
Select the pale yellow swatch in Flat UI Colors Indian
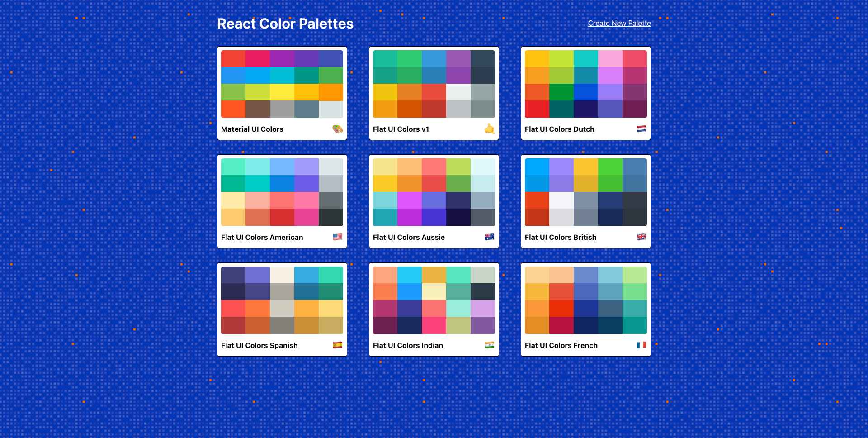tap(434, 292)
